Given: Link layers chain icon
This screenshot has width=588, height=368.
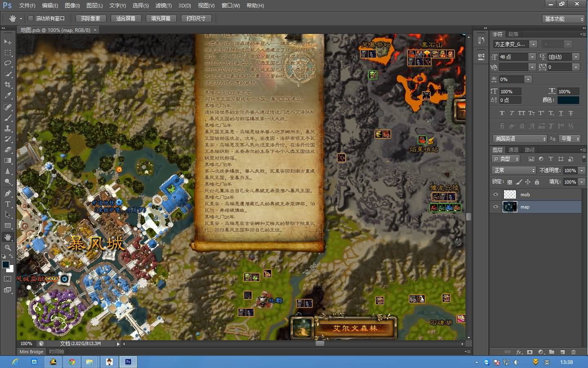Looking at the screenshot, I should 508,352.
